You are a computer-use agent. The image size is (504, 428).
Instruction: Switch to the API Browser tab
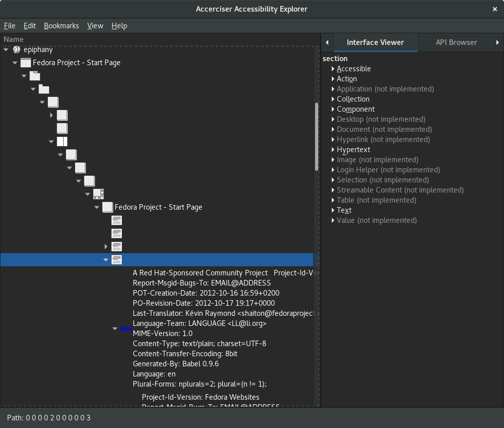tap(456, 42)
